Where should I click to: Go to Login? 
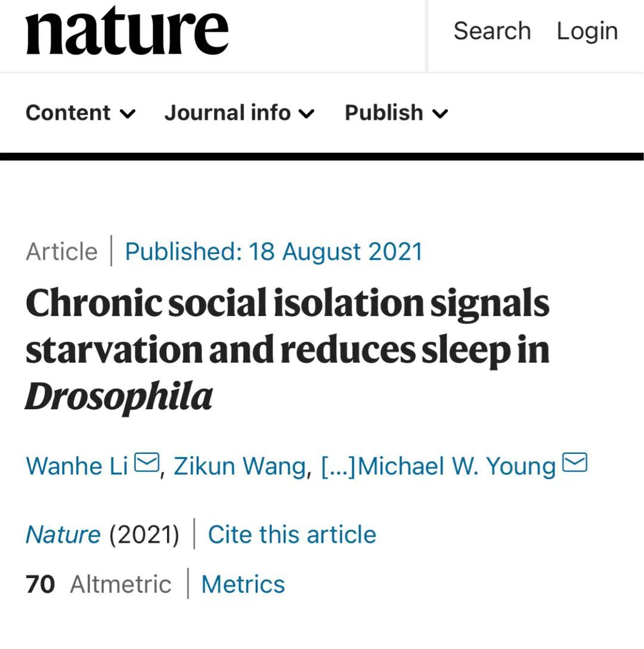[587, 31]
